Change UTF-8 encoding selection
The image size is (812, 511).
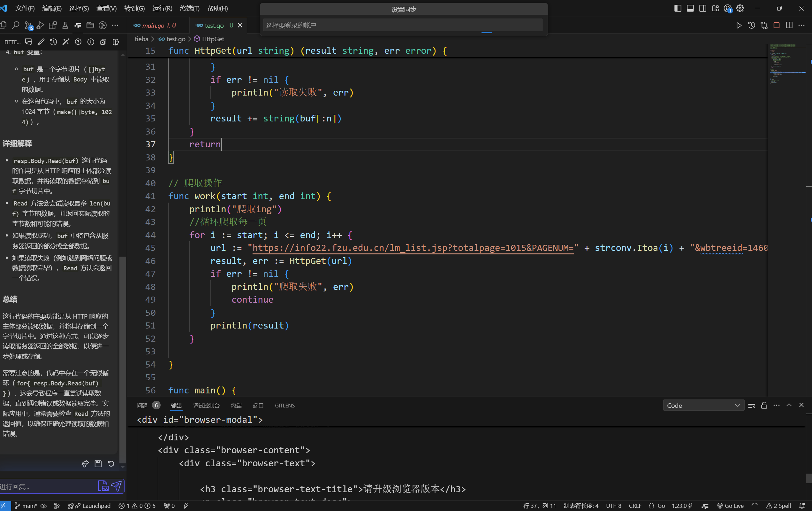tap(613, 506)
